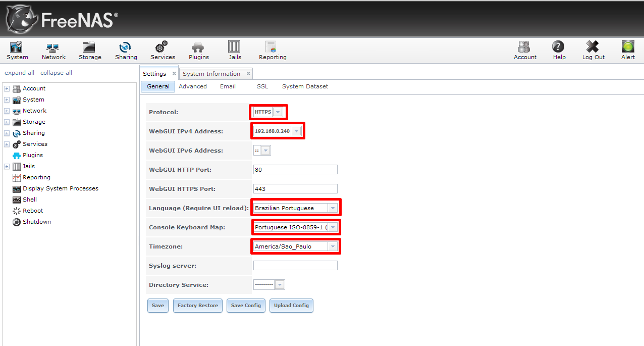Click the FreeNAS logo
Screen dimensions: 644x346
point(62,20)
